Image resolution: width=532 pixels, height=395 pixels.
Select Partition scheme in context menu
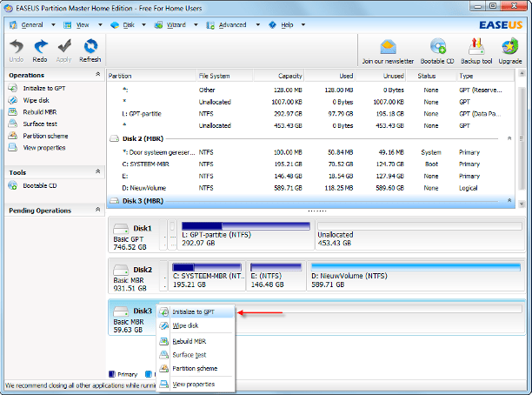click(195, 368)
